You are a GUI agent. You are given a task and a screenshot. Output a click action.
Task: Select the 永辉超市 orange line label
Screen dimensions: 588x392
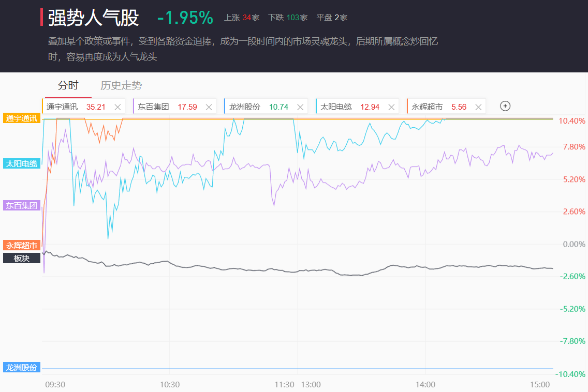click(22, 246)
